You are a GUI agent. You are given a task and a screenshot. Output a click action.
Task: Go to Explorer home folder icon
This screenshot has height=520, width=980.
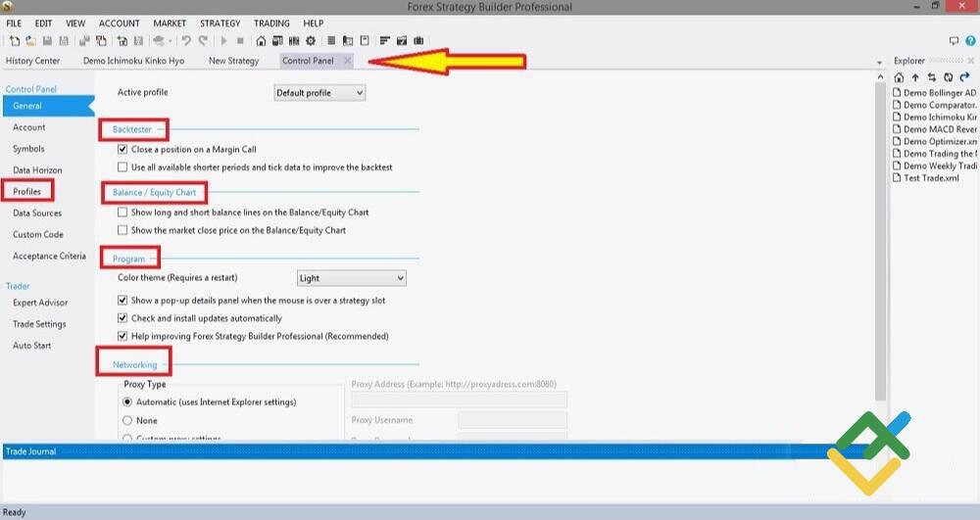click(900, 77)
